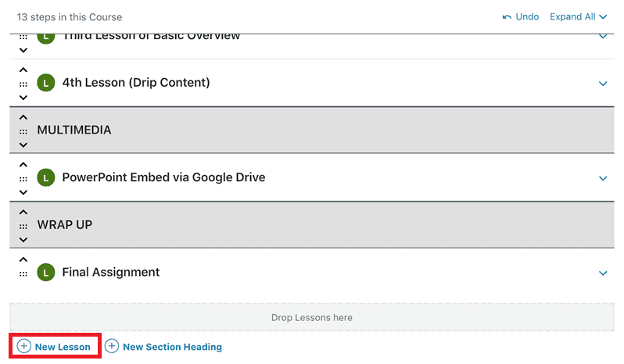The height and width of the screenshot is (364, 624).
Task: Click Expand All
Action: tap(578, 16)
